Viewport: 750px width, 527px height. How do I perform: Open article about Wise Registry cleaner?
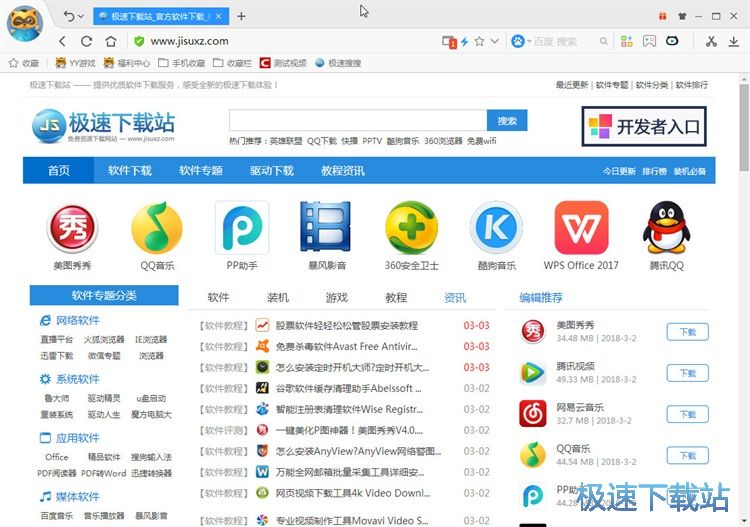click(350, 409)
